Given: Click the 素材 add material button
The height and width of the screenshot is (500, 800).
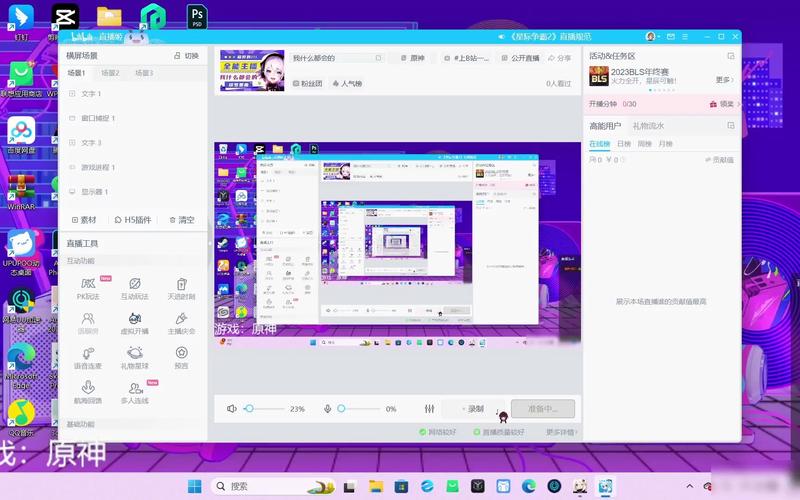Looking at the screenshot, I should (84, 220).
